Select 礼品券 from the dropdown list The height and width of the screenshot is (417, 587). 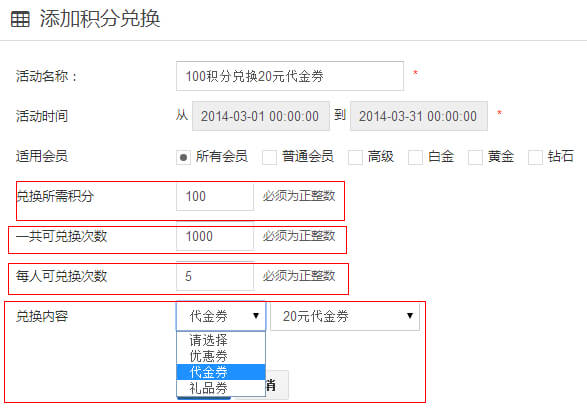[x=221, y=388]
